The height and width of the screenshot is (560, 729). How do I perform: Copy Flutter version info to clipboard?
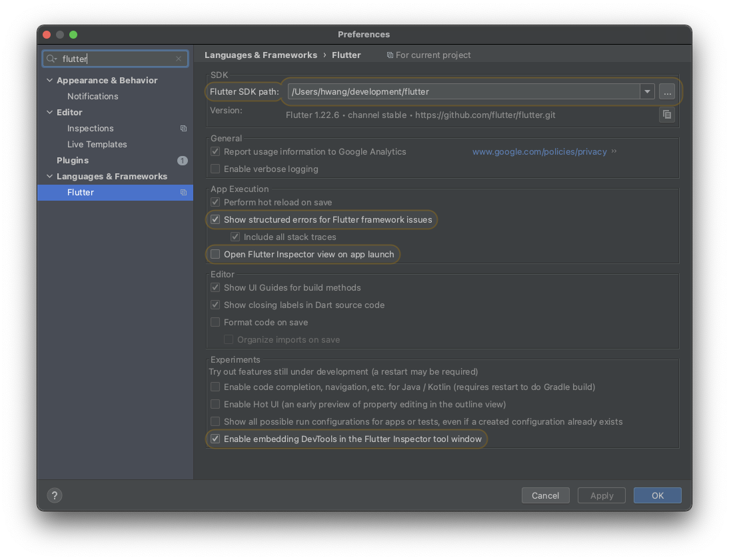point(667,115)
